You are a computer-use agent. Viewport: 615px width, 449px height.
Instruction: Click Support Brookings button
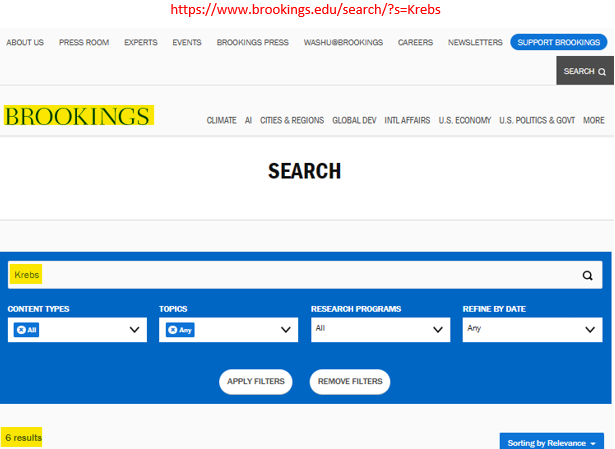[559, 42]
